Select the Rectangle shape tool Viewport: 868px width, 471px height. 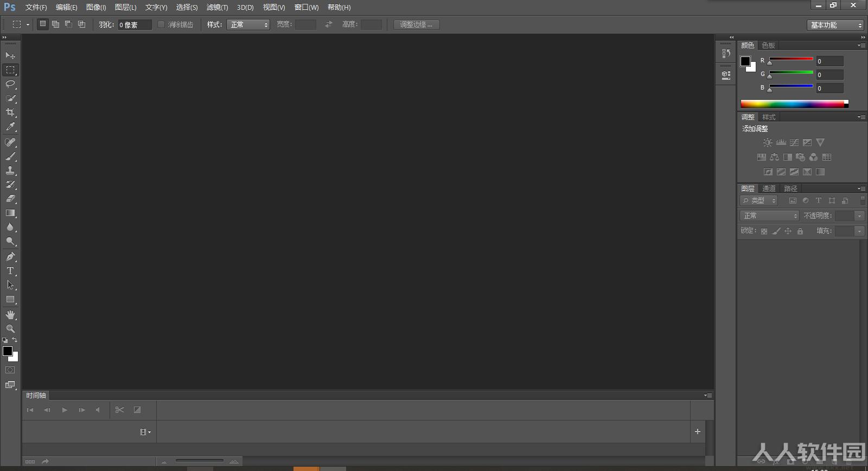10,299
